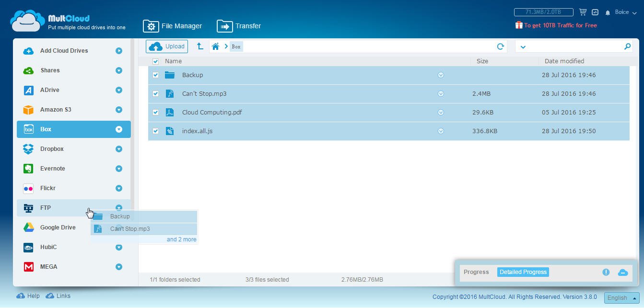Click the refresh icon in path bar
The width and height of the screenshot is (644, 308).
point(500,46)
